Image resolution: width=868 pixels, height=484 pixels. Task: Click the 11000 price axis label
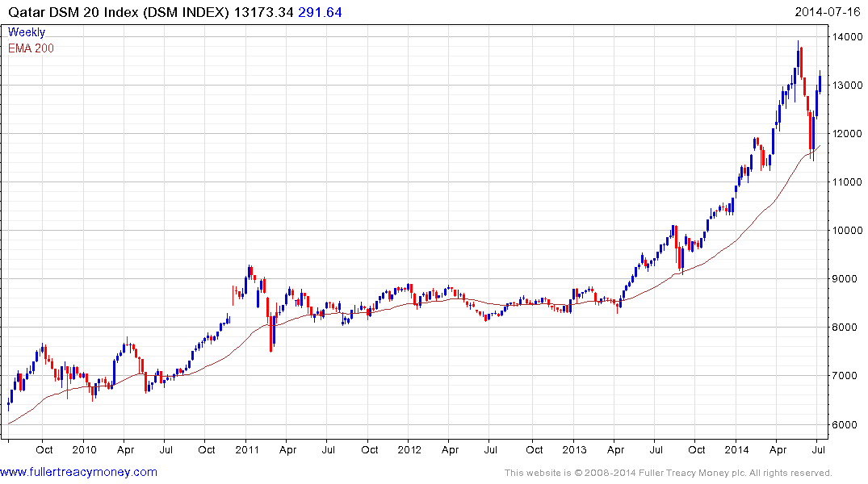coord(848,182)
